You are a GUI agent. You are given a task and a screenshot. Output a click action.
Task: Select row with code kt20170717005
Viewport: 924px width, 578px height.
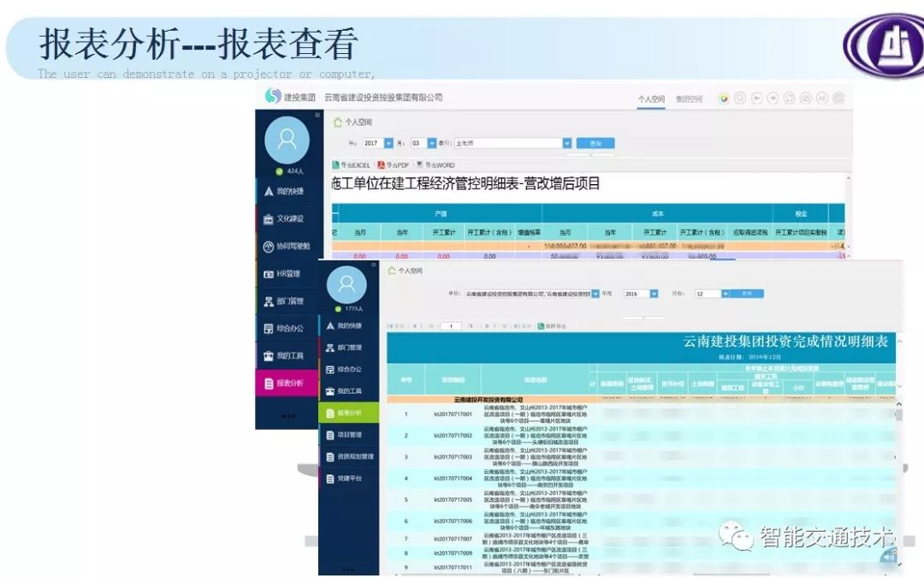coord(641,499)
